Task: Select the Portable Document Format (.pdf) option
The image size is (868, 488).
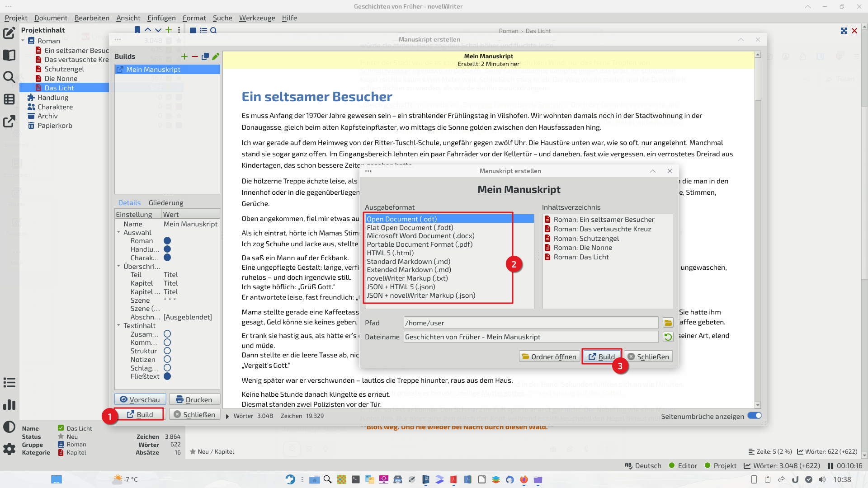Action: click(x=420, y=244)
